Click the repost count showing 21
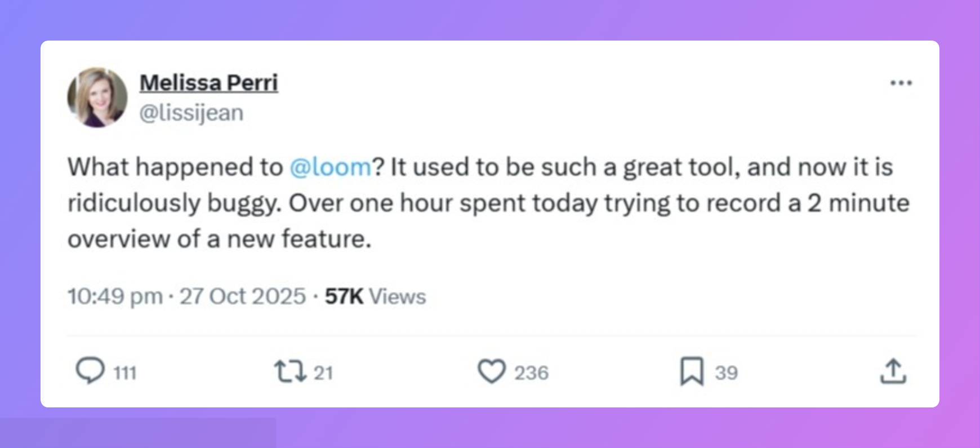This screenshot has width=980, height=448. 323,372
